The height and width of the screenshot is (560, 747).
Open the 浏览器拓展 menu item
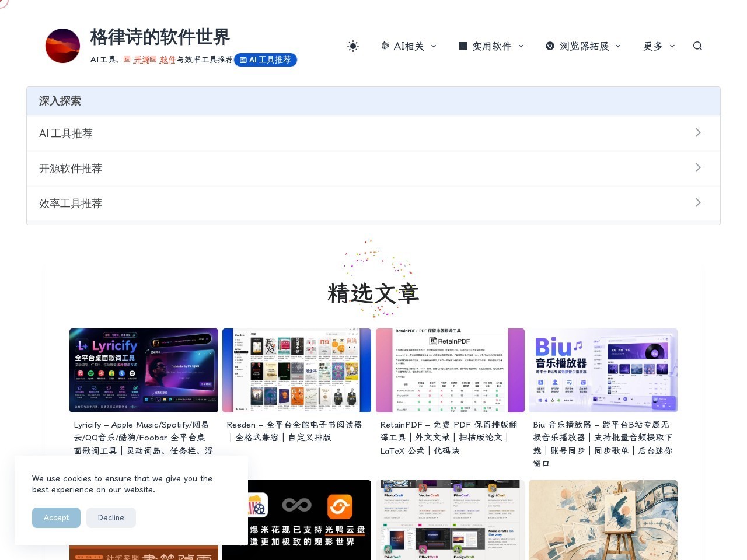point(583,46)
